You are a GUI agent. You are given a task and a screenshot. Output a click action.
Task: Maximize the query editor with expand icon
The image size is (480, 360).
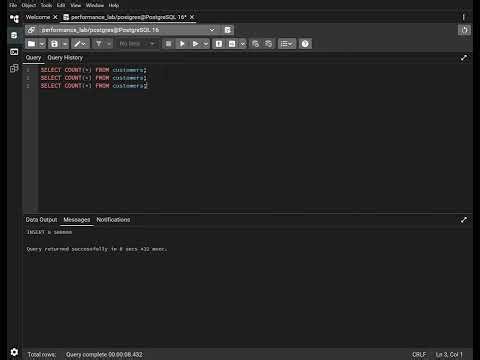coord(464,58)
